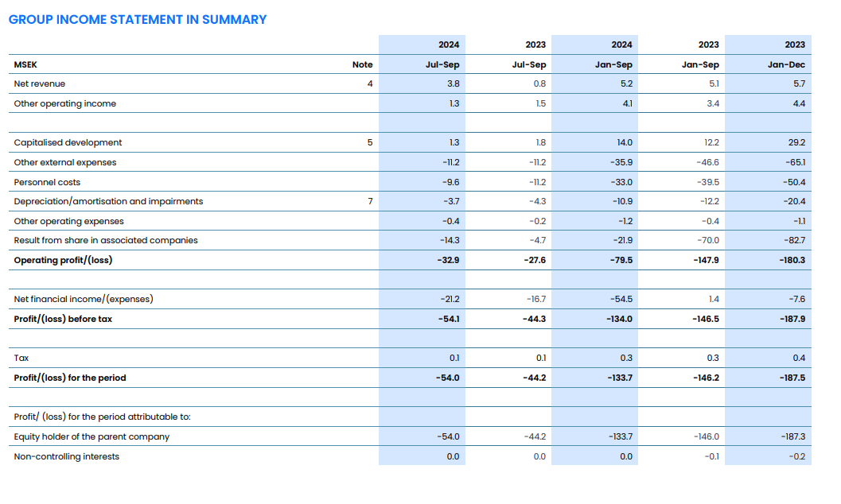Select the Tax row label

click(21, 358)
